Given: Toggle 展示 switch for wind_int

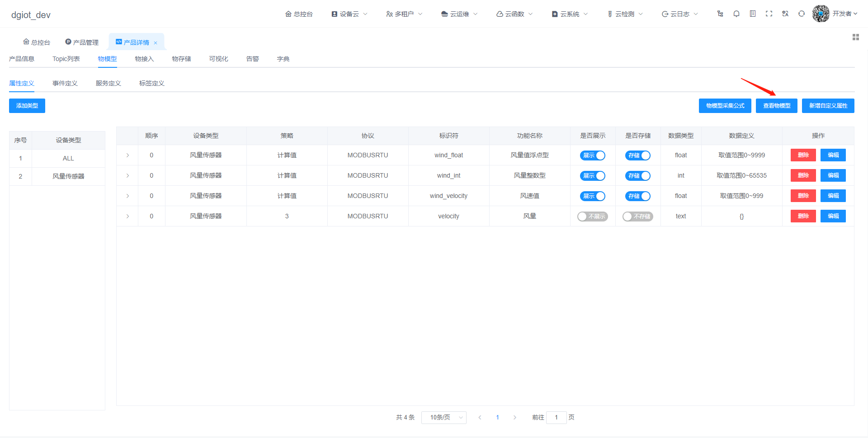Looking at the screenshot, I should [593, 176].
